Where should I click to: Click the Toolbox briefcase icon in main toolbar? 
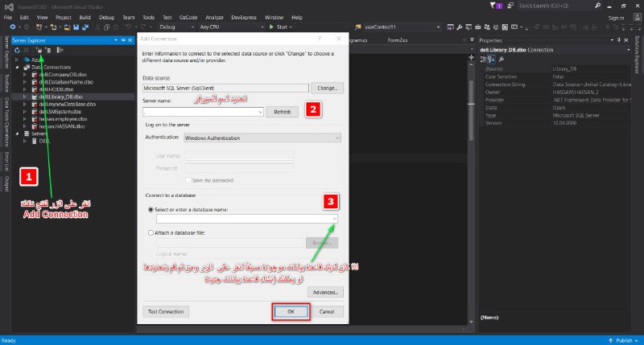click(x=477, y=27)
